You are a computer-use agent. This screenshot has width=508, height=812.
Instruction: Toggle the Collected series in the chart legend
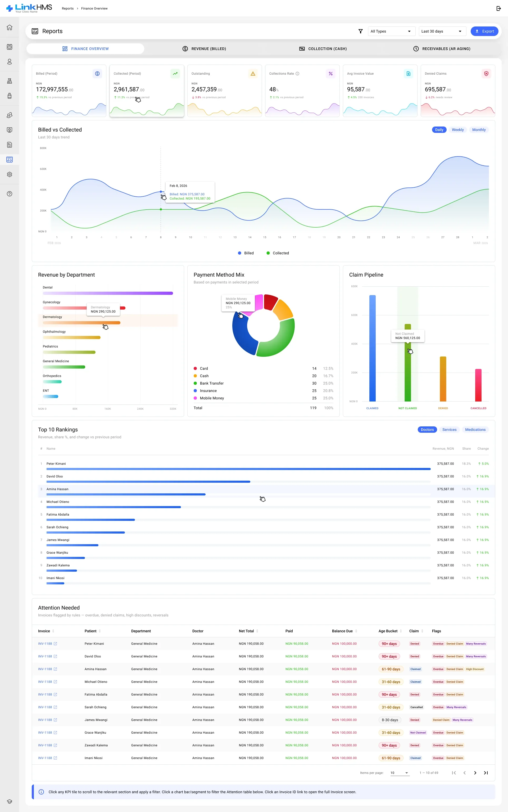click(278, 253)
